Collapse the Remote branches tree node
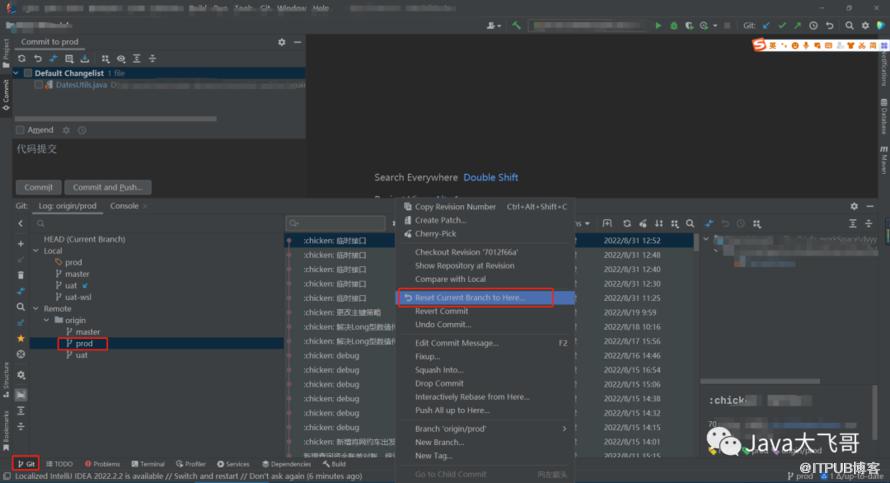 coord(34,309)
